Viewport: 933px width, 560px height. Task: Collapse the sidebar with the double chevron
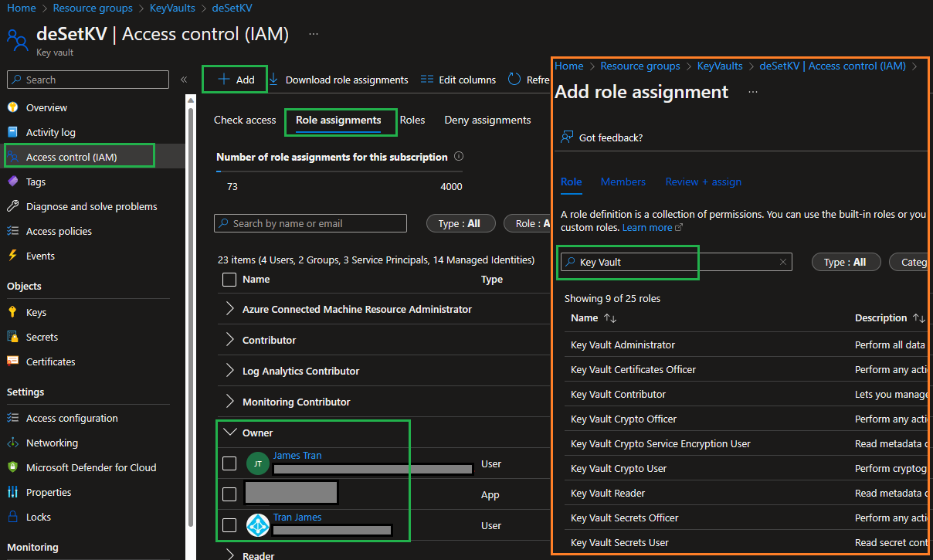click(x=184, y=80)
